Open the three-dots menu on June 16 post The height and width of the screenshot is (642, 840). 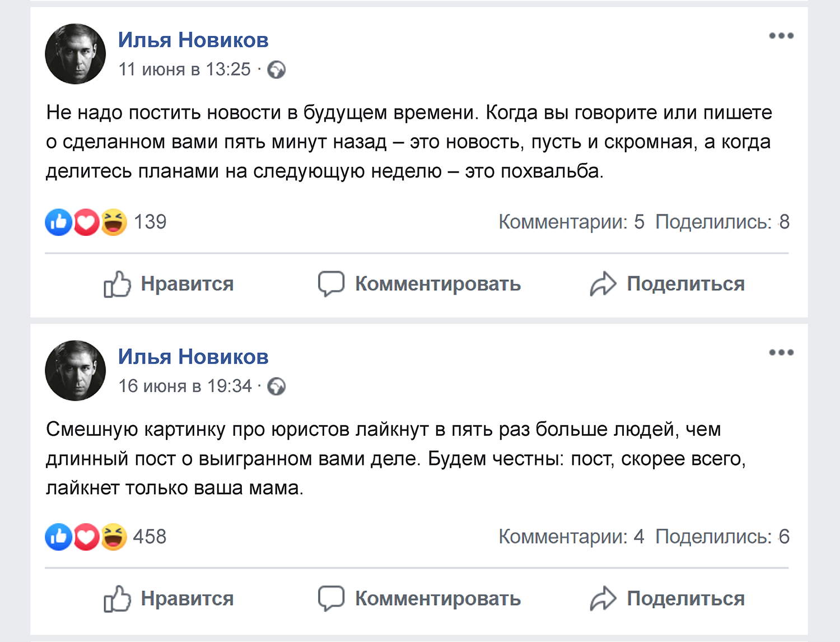781,352
